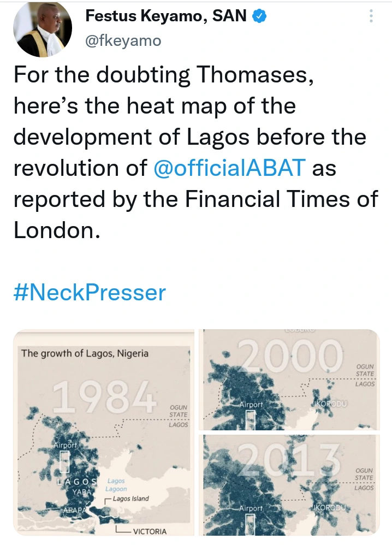Click the blue verified badge

tap(259, 17)
